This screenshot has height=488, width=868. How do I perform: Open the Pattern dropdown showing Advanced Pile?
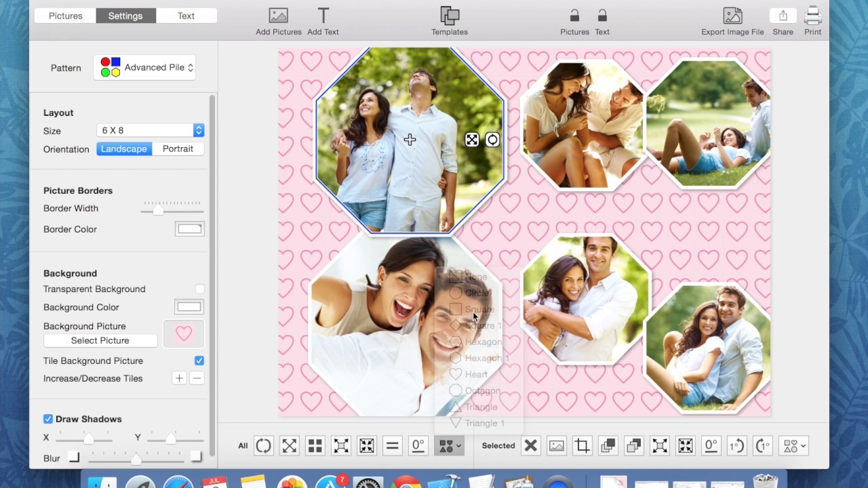144,68
